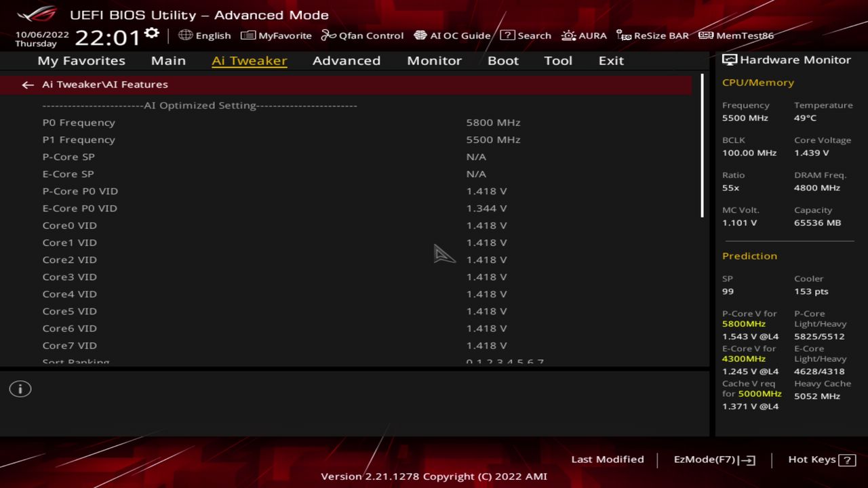Select the Core7 VID row

pyautogui.click(x=353, y=346)
